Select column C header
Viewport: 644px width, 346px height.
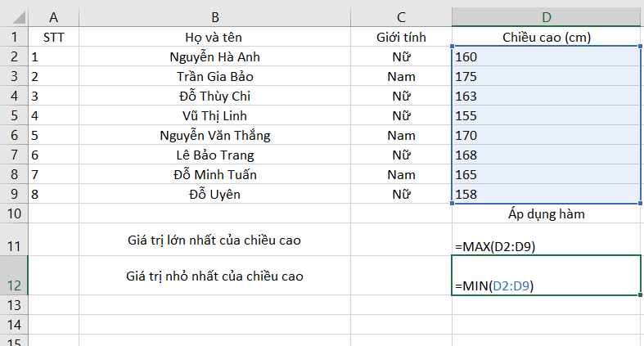point(400,16)
